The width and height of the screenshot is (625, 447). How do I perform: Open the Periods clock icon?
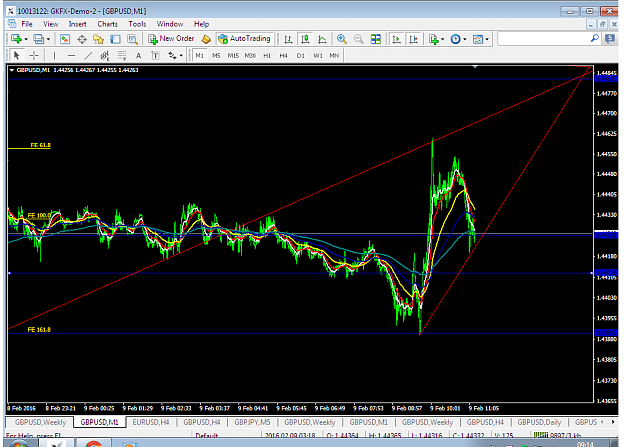(x=455, y=39)
